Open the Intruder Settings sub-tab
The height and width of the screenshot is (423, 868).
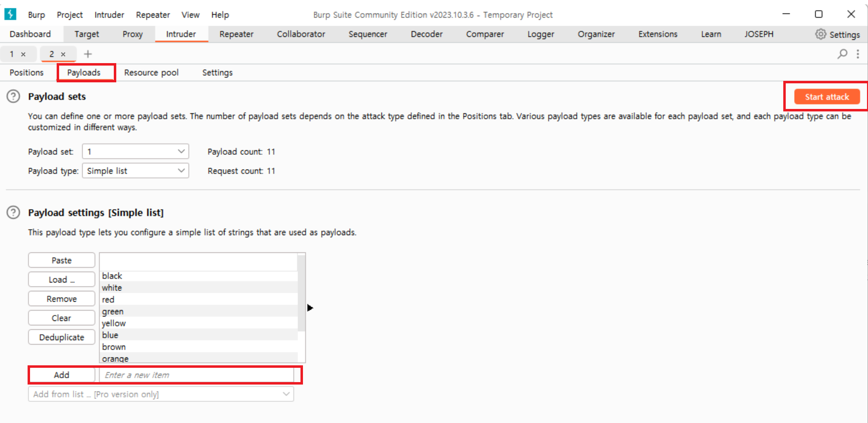tap(217, 72)
